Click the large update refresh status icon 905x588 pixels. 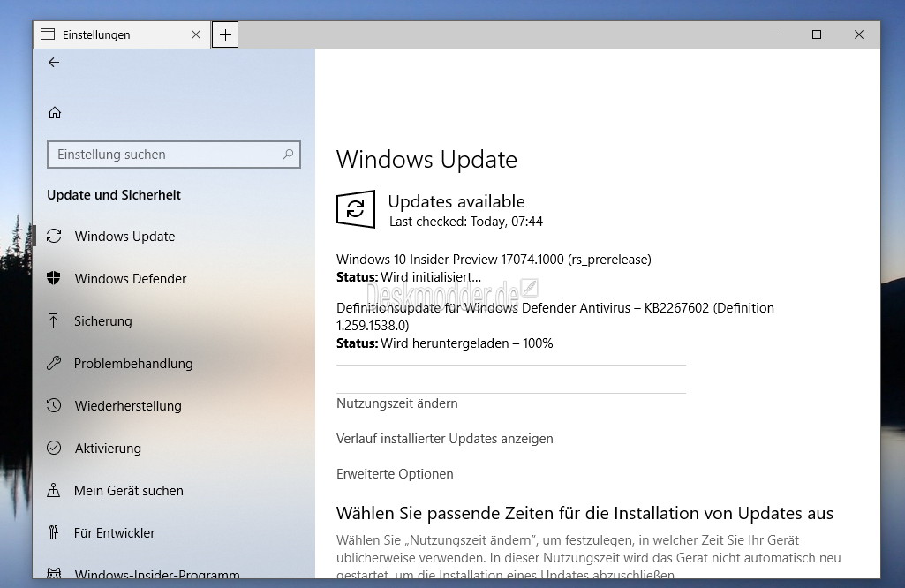[x=355, y=209]
